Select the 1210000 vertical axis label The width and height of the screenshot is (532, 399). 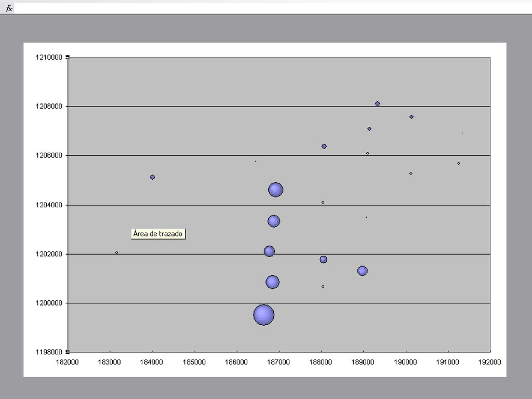pos(49,57)
